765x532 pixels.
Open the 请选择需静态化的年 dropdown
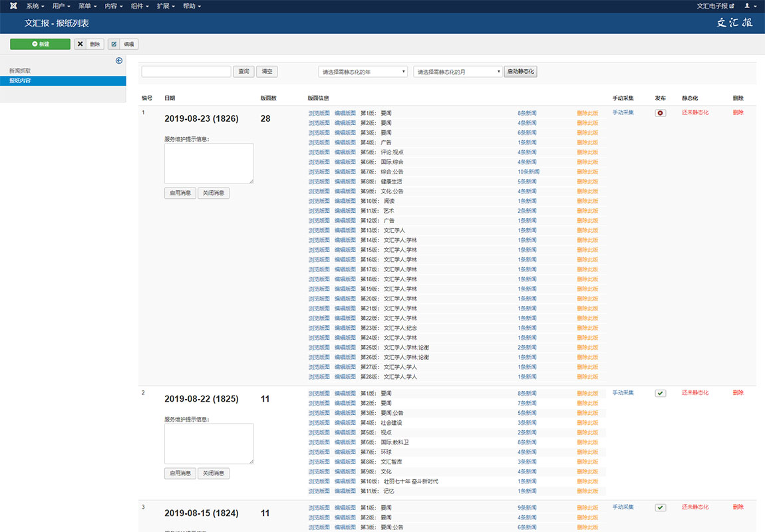click(363, 72)
